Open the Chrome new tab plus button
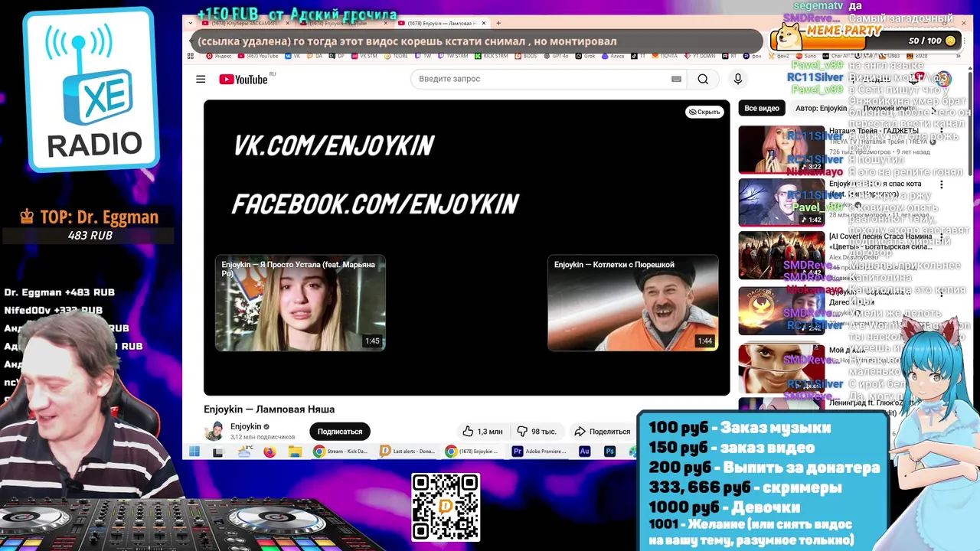This screenshot has height=551, width=980. pos(498,23)
